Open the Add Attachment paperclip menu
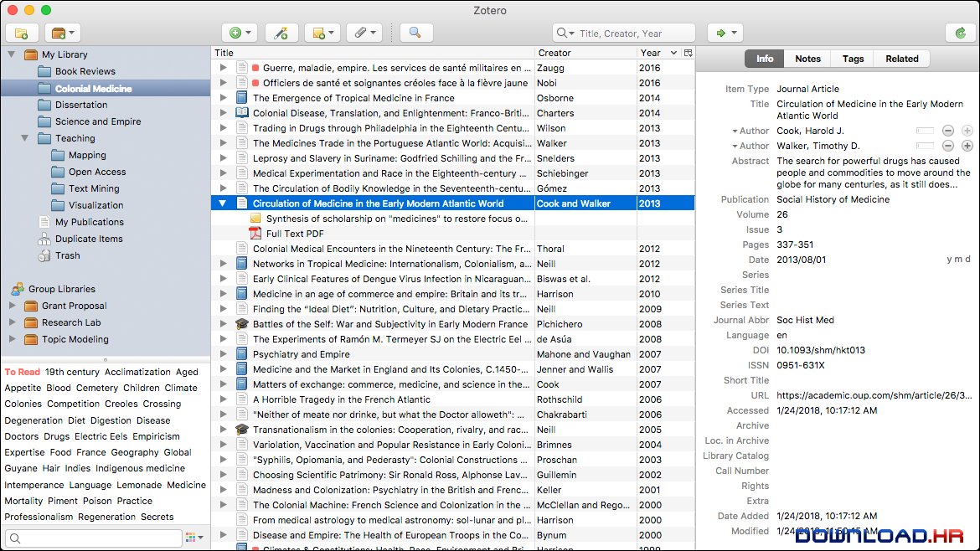980x551 pixels. point(364,33)
